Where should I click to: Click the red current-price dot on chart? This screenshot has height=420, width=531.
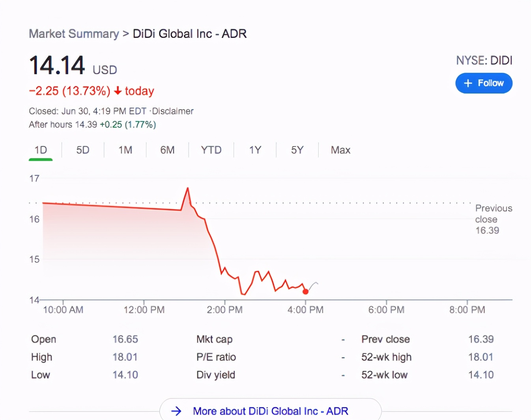[x=305, y=292]
